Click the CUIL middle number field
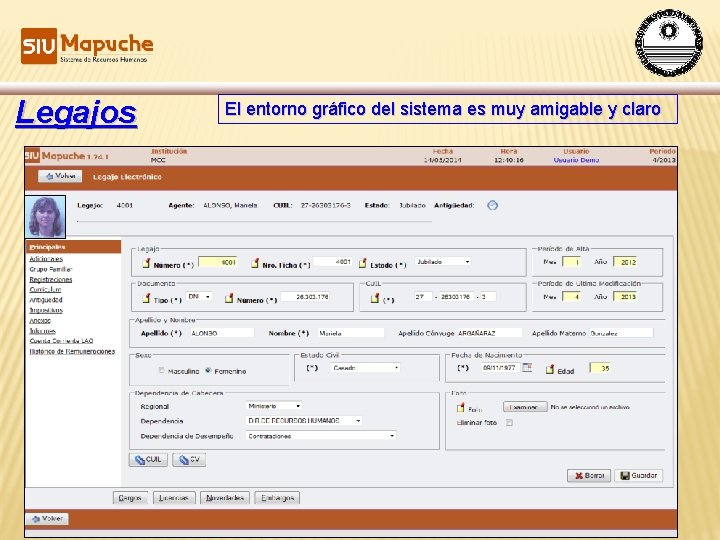This screenshot has width=720, height=540. point(456,297)
